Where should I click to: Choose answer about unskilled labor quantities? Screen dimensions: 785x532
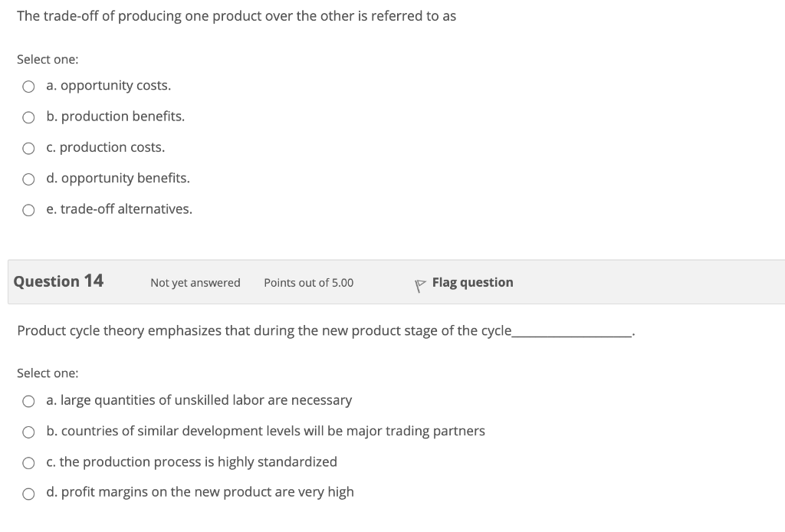[x=28, y=401]
